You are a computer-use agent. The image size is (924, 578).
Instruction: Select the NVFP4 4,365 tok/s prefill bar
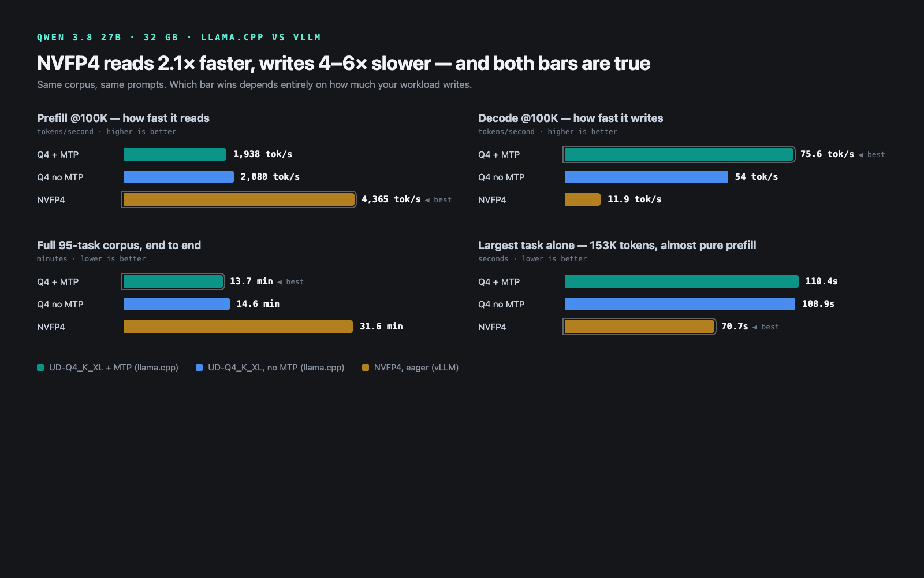[239, 199]
